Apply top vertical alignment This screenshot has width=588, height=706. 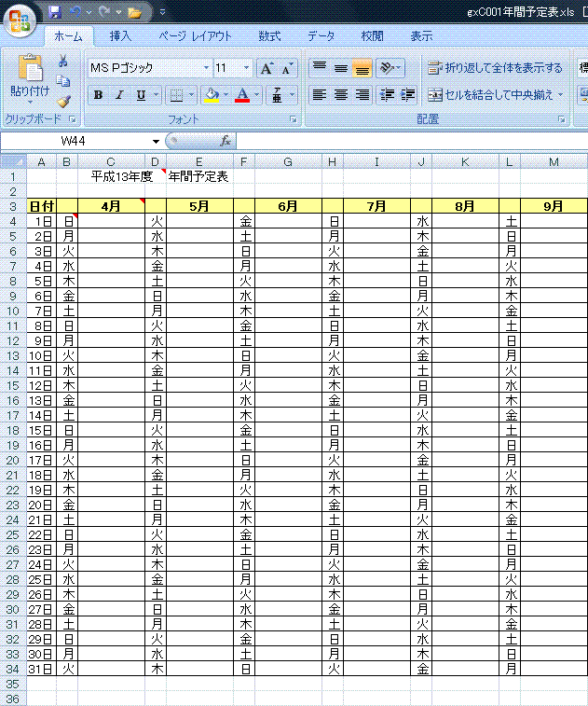(320, 67)
